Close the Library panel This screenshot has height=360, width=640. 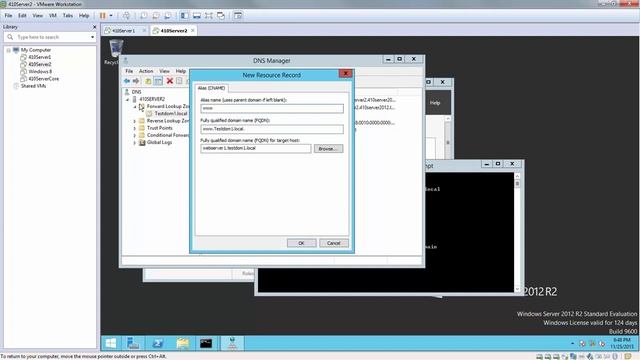[x=94, y=27]
